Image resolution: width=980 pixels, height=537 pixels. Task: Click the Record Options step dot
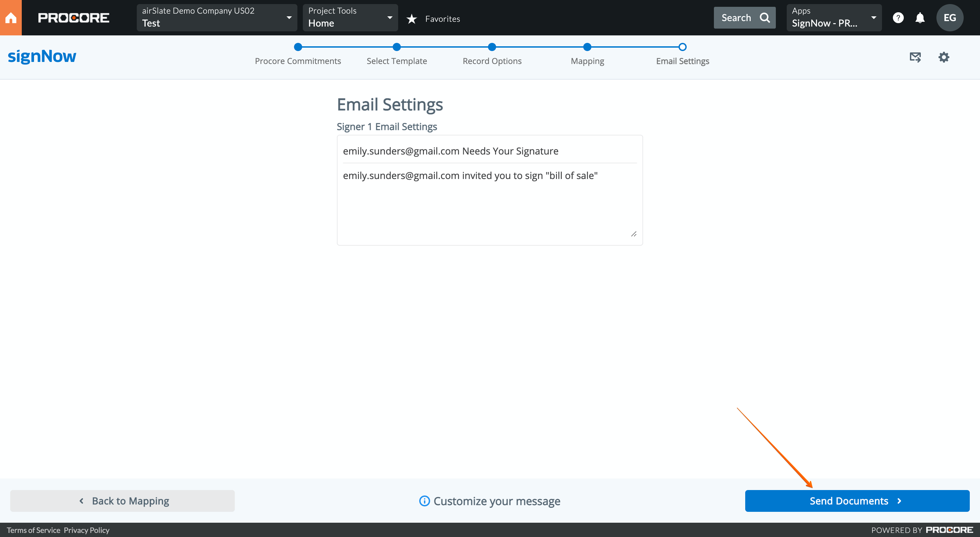click(x=492, y=47)
